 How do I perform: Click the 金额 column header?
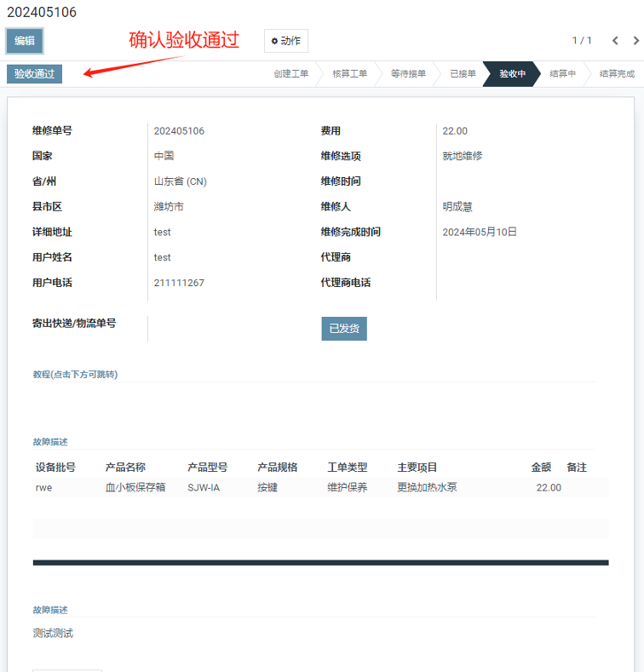tap(541, 468)
